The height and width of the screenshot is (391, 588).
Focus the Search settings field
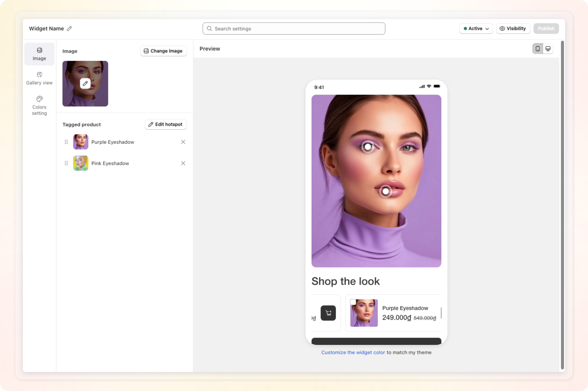(x=294, y=29)
